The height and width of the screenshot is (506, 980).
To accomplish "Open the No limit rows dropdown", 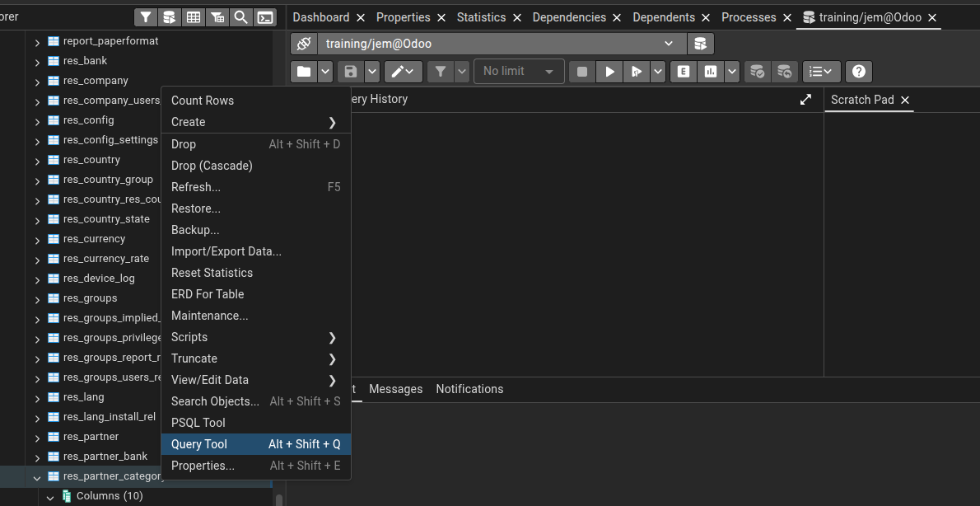I will (520, 72).
